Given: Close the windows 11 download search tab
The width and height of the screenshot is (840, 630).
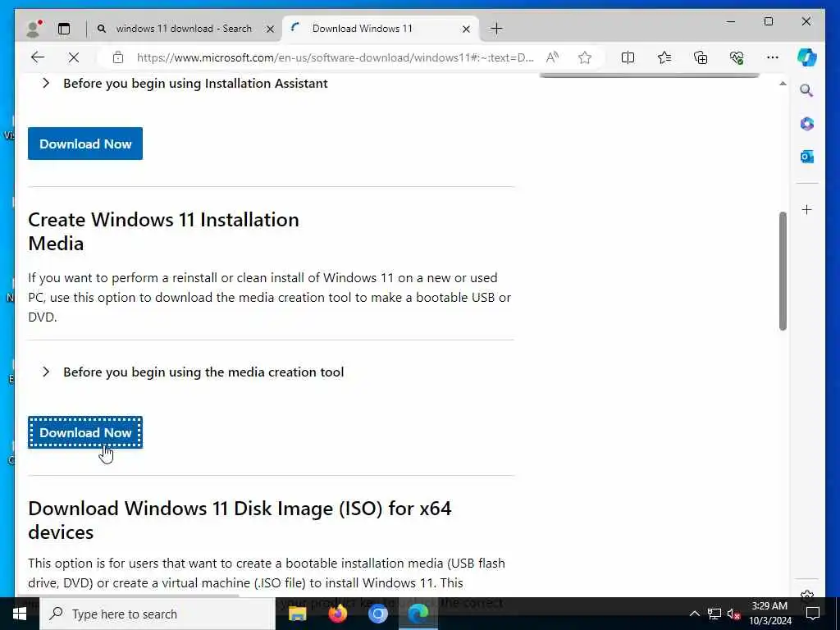Looking at the screenshot, I should (x=271, y=29).
